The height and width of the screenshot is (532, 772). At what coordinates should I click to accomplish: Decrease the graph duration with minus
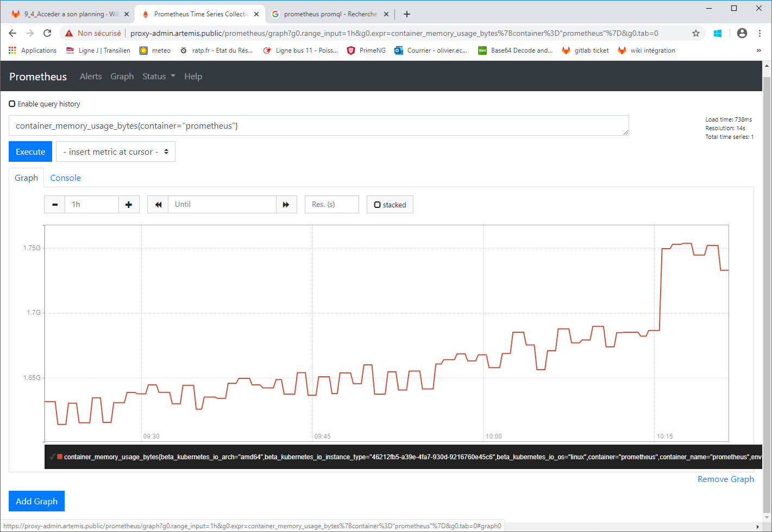click(54, 204)
